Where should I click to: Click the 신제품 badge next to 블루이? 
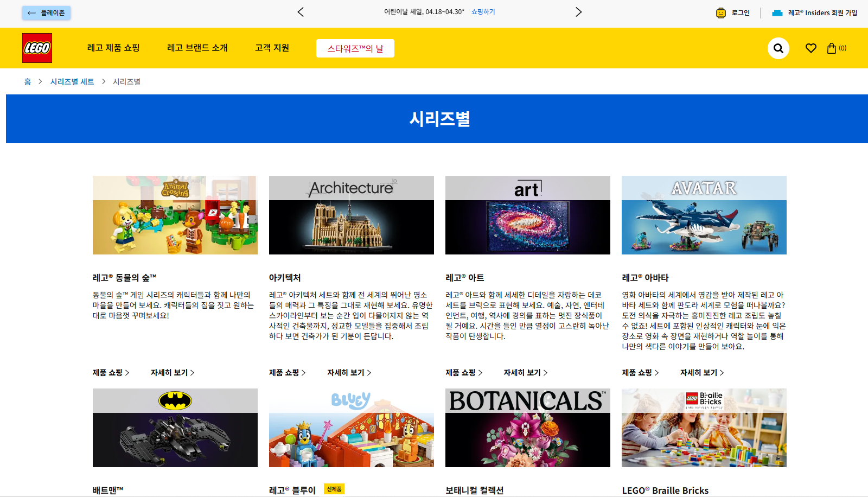click(334, 489)
